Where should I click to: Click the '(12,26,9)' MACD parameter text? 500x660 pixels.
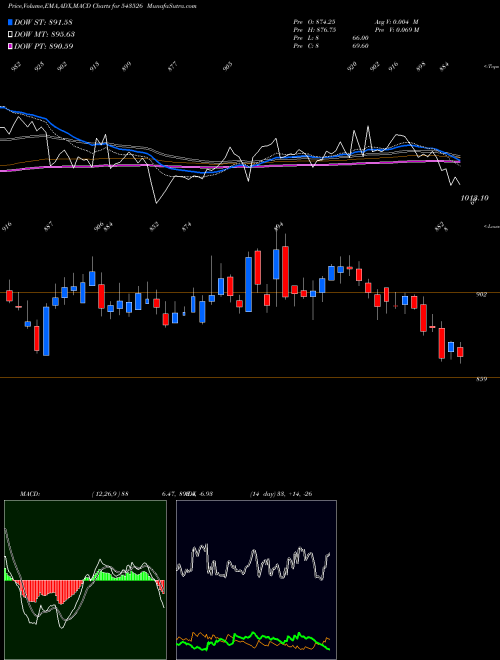(104, 493)
